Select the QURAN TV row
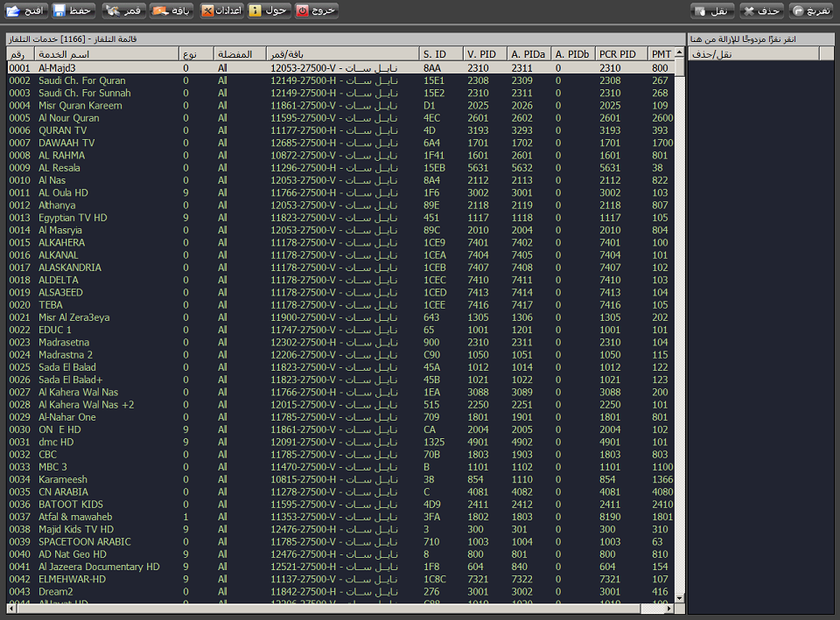 click(340, 130)
